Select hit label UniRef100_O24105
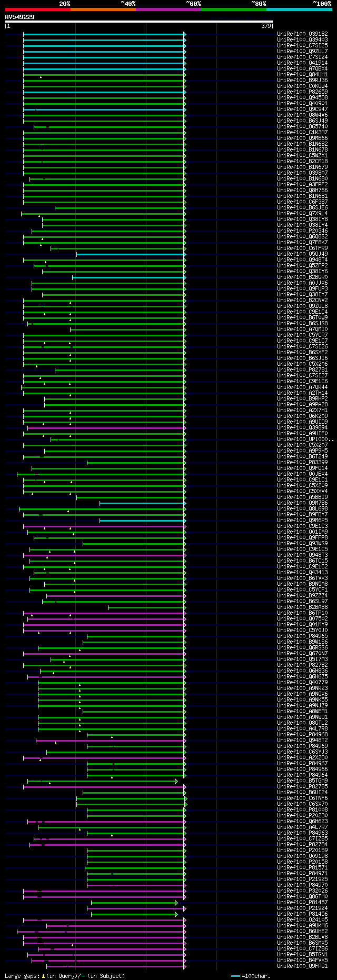 pos(302,920)
